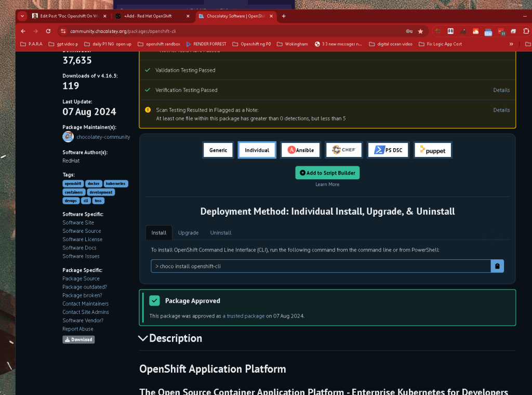Screen dimensions: 532x395
Task: Open the Software Docs link
Action: (79, 248)
